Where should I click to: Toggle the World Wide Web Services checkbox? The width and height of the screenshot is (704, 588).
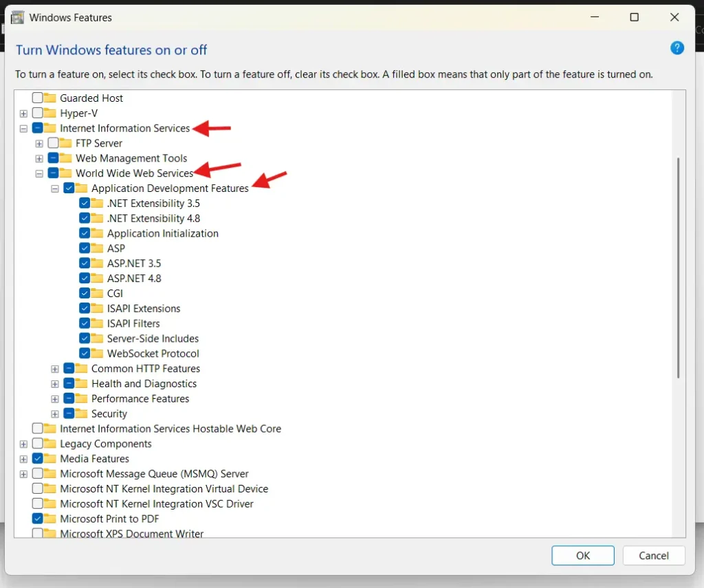click(x=54, y=173)
